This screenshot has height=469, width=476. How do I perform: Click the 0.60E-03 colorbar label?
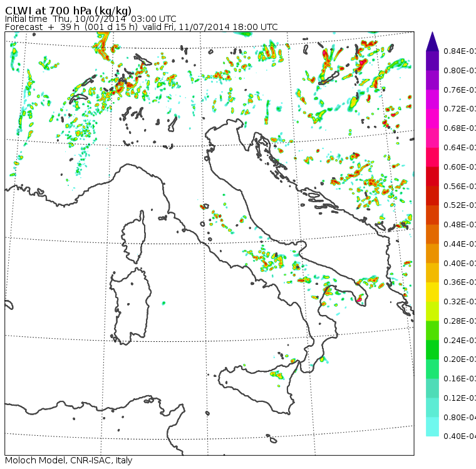coord(460,167)
